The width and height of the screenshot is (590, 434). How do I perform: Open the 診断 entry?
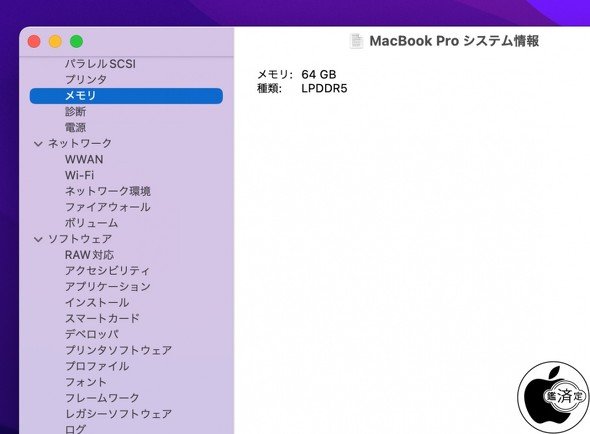point(75,111)
